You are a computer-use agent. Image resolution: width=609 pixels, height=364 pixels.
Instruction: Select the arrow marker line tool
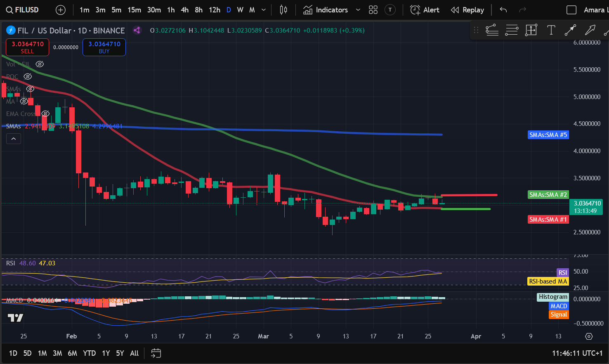click(570, 30)
